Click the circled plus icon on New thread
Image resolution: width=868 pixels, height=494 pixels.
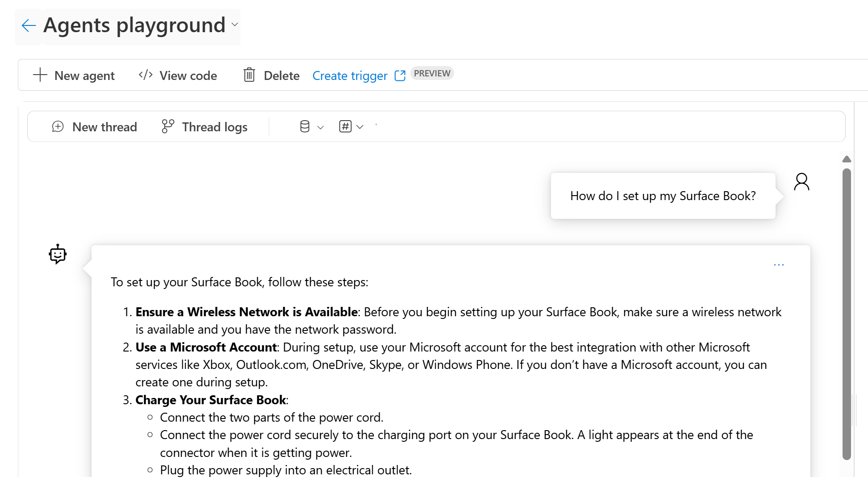pyautogui.click(x=57, y=127)
